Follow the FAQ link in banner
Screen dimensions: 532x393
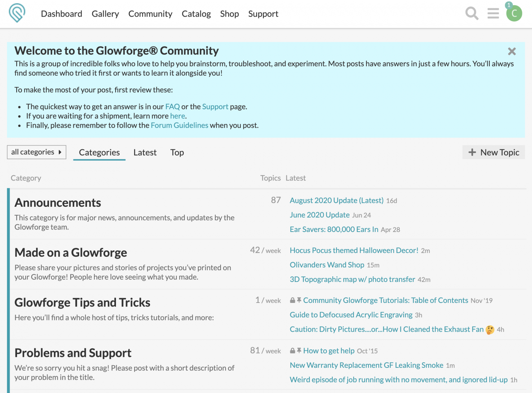coord(172,106)
